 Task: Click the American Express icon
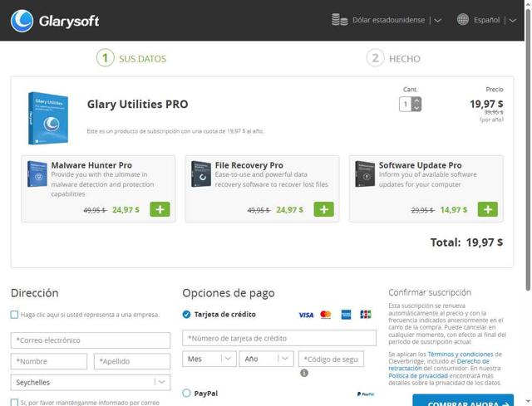click(x=346, y=315)
